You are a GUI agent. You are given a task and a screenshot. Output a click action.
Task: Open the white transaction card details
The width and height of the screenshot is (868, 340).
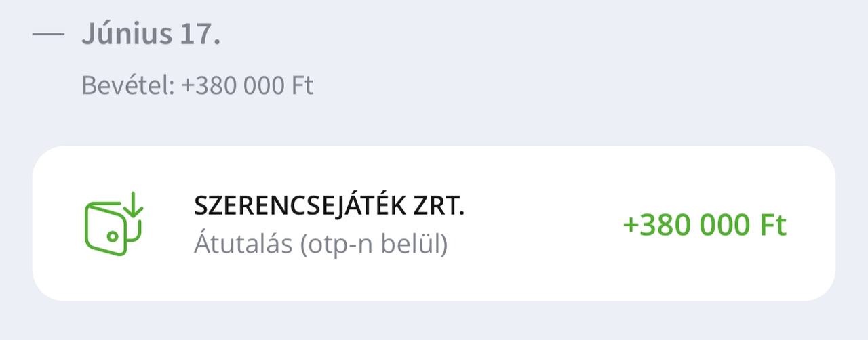click(x=434, y=224)
